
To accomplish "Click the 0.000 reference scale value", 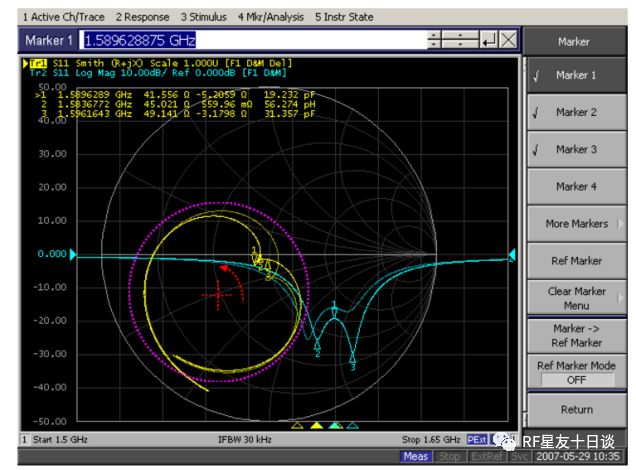I will (x=52, y=254).
